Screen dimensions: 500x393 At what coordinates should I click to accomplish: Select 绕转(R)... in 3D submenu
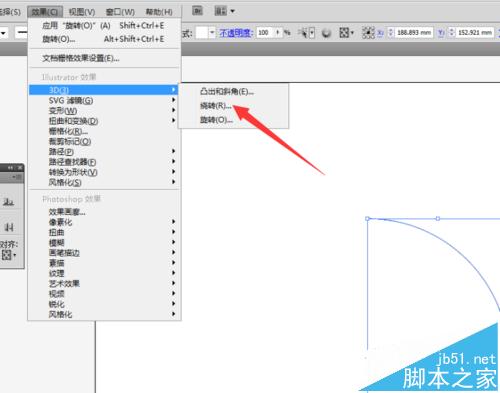tap(233, 106)
